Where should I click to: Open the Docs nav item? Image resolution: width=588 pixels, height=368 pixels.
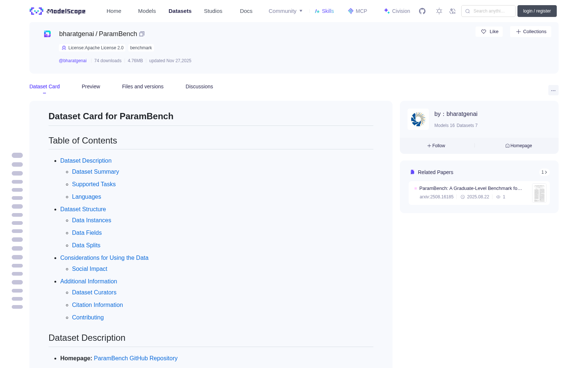(x=246, y=11)
